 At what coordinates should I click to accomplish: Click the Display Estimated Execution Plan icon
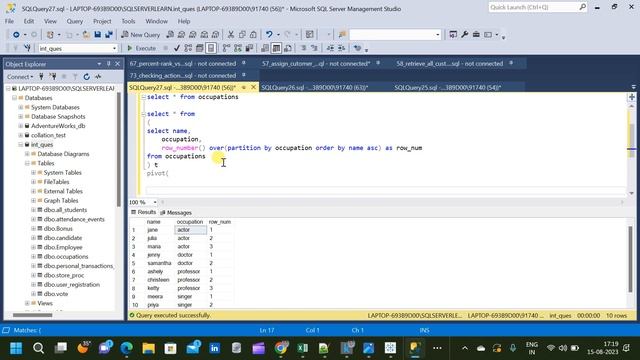(188, 48)
